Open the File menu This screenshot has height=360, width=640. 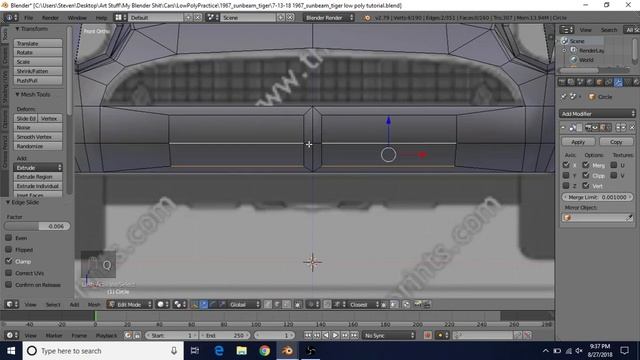[x=28, y=18]
